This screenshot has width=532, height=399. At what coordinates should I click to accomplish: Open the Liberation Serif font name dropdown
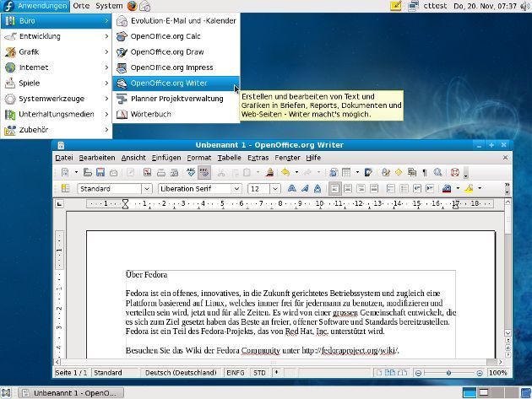pos(236,188)
